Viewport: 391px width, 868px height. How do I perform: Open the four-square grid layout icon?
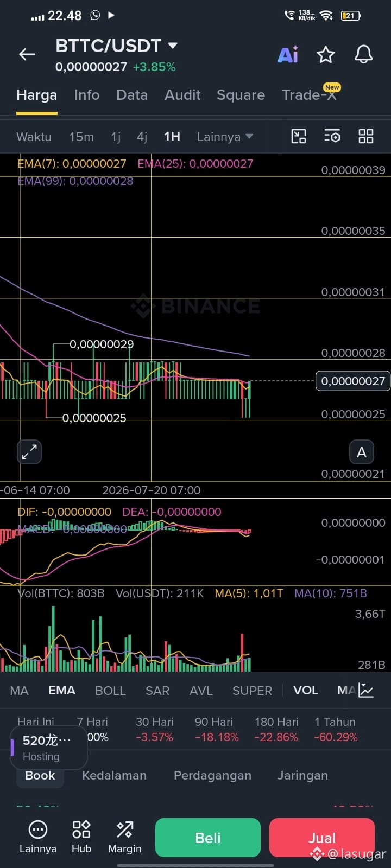366,136
